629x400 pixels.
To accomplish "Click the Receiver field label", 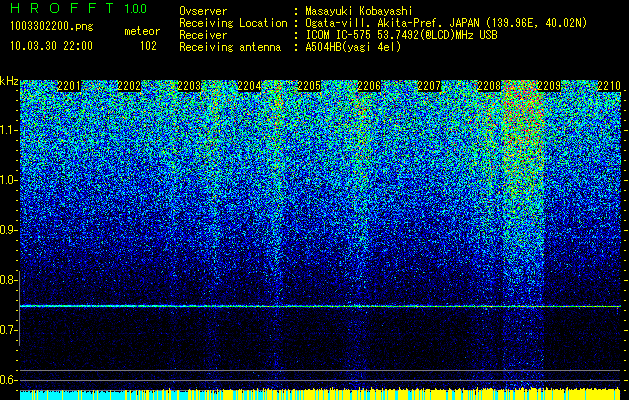I will 203,35.
